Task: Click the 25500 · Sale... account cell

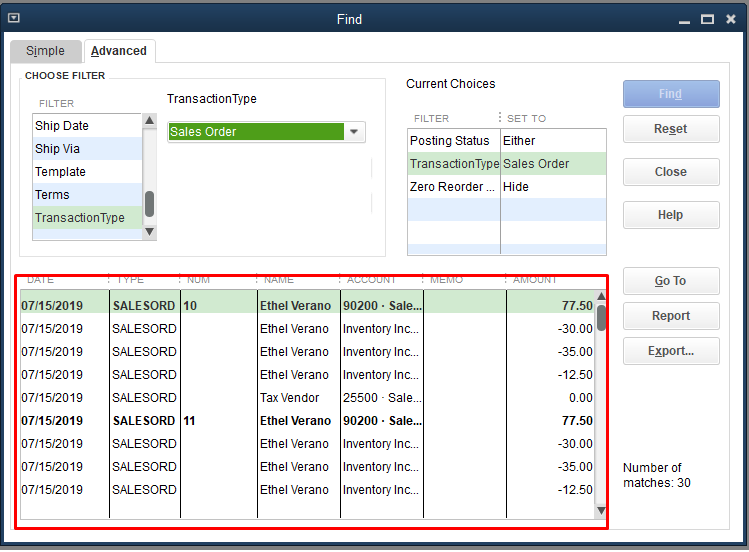Action: [382, 398]
